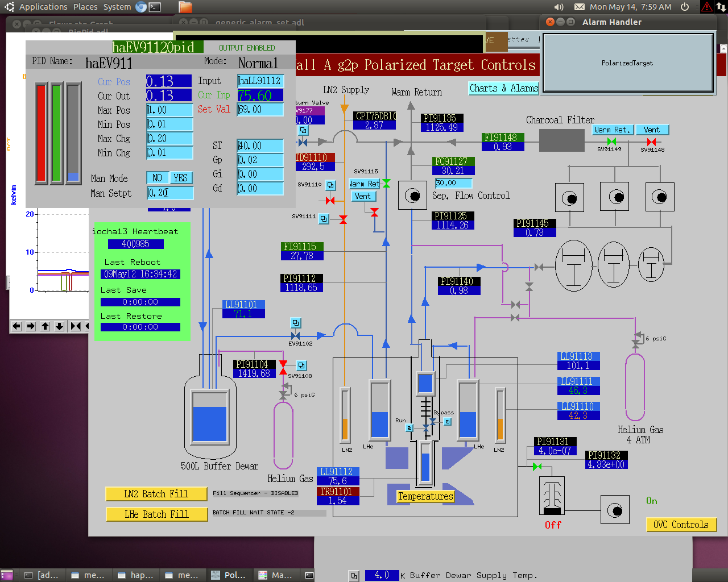This screenshot has width=728, height=582.
Task: Click the Gd gain field in PID panel
Action: pos(260,188)
